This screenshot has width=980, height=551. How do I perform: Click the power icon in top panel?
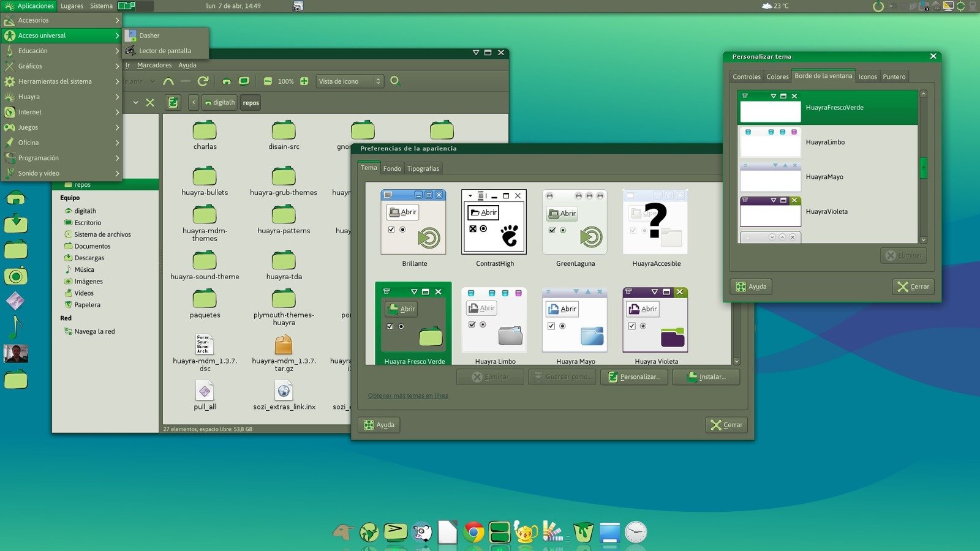tap(878, 6)
